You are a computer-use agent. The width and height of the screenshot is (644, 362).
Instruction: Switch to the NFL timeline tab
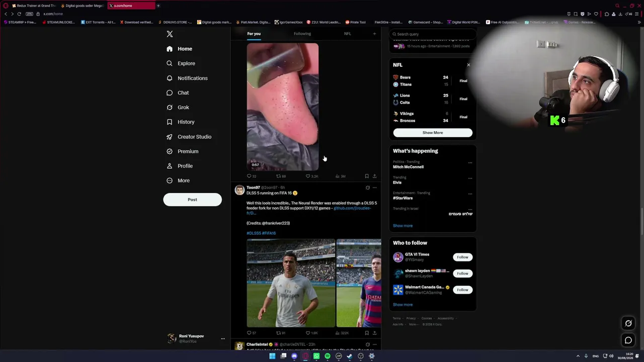pos(348,34)
